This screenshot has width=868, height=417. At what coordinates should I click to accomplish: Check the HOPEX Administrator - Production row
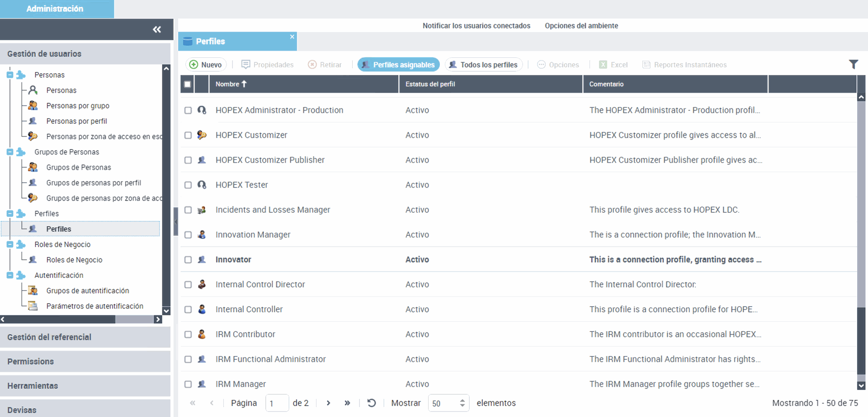coord(188,110)
